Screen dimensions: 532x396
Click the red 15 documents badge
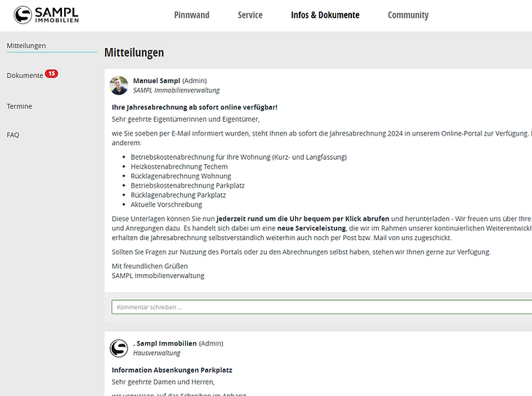[52, 74]
